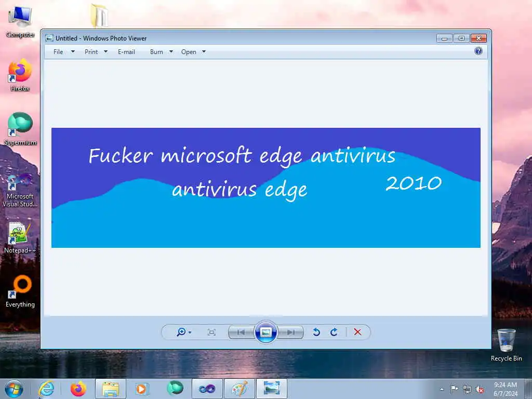
Task: Open the Burn menu
Action: coord(156,52)
